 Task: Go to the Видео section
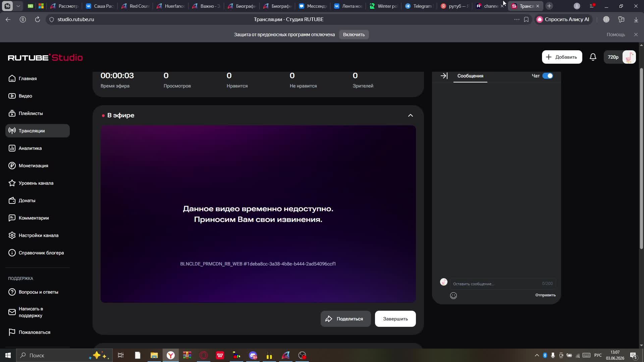click(38, 96)
